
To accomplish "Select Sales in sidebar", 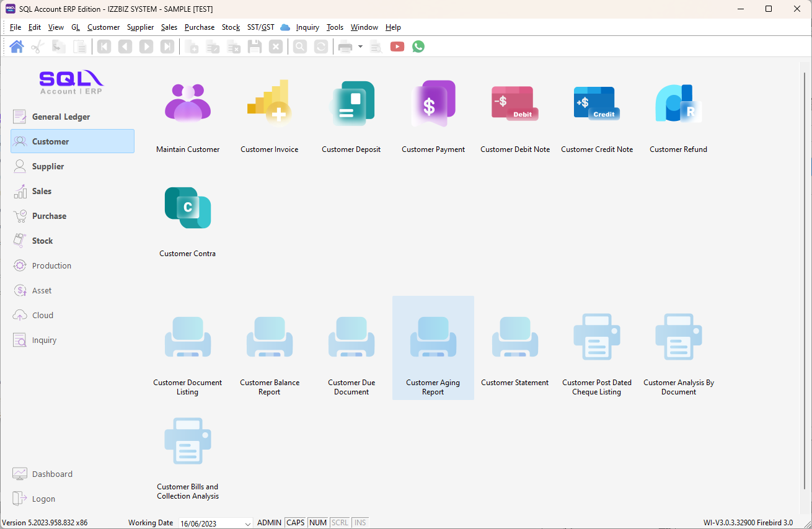I will [73, 191].
